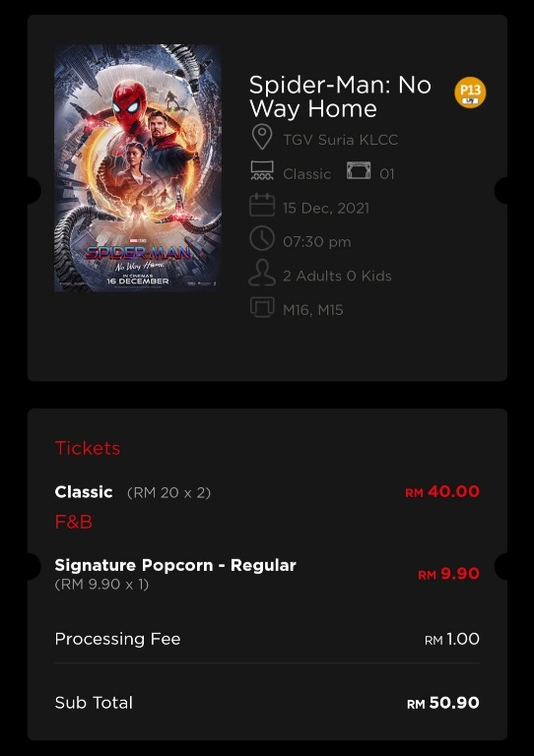
Task: Select the calendar date icon
Action: click(262, 205)
